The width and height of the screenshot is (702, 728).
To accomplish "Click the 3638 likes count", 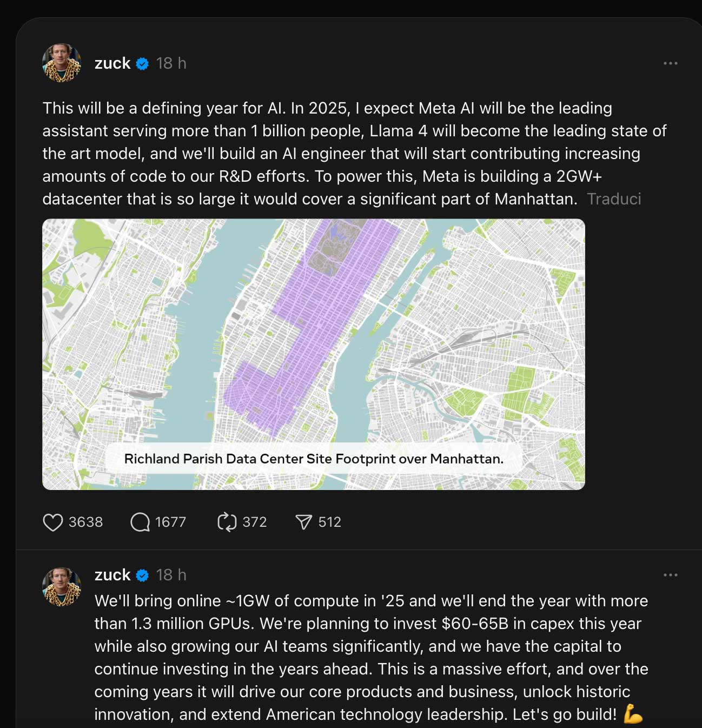I will (x=85, y=522).
